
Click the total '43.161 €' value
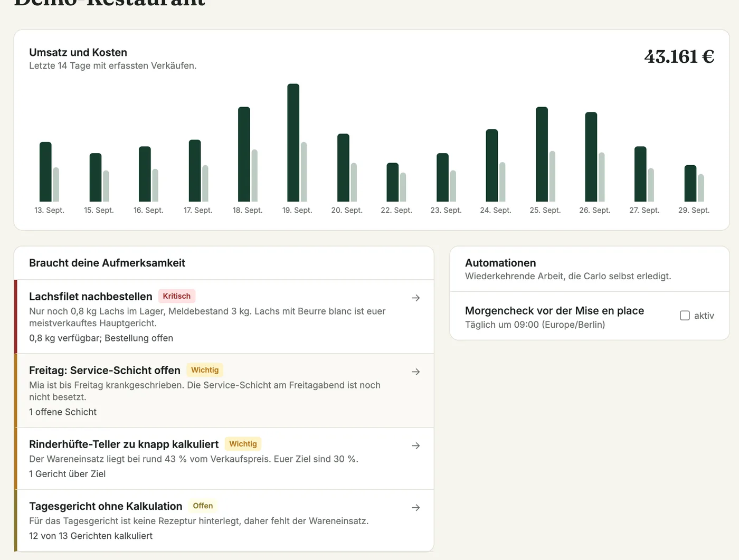(679, 56)
